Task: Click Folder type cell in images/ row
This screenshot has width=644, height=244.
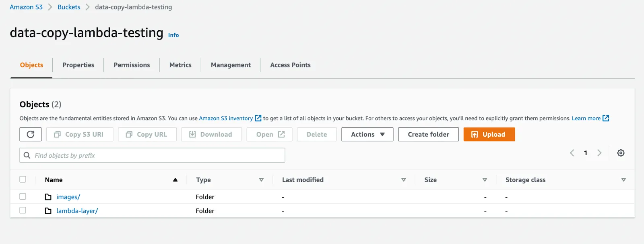Action: click(205, 197)
